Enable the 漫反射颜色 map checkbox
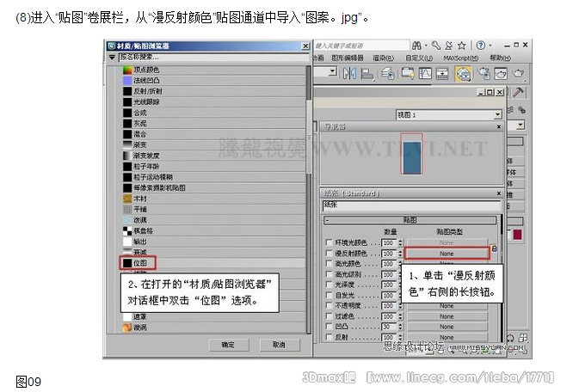 point(329,254)
